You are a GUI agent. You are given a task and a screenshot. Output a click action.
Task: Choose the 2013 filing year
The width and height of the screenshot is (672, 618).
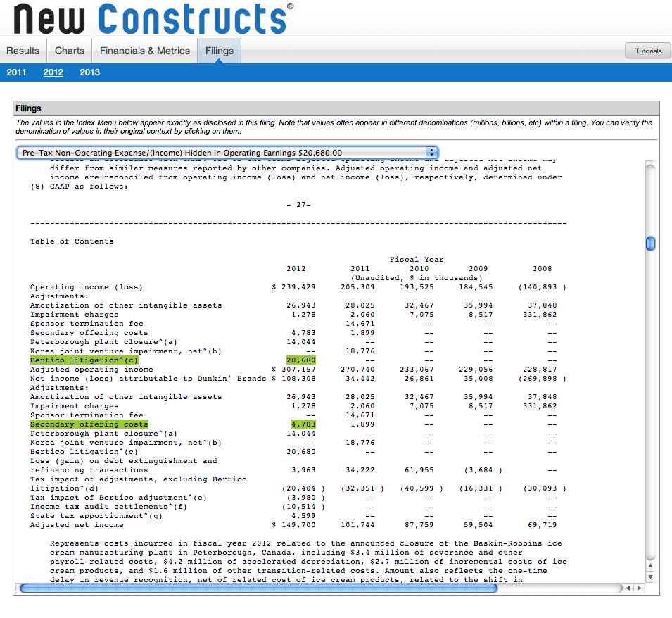89,72
